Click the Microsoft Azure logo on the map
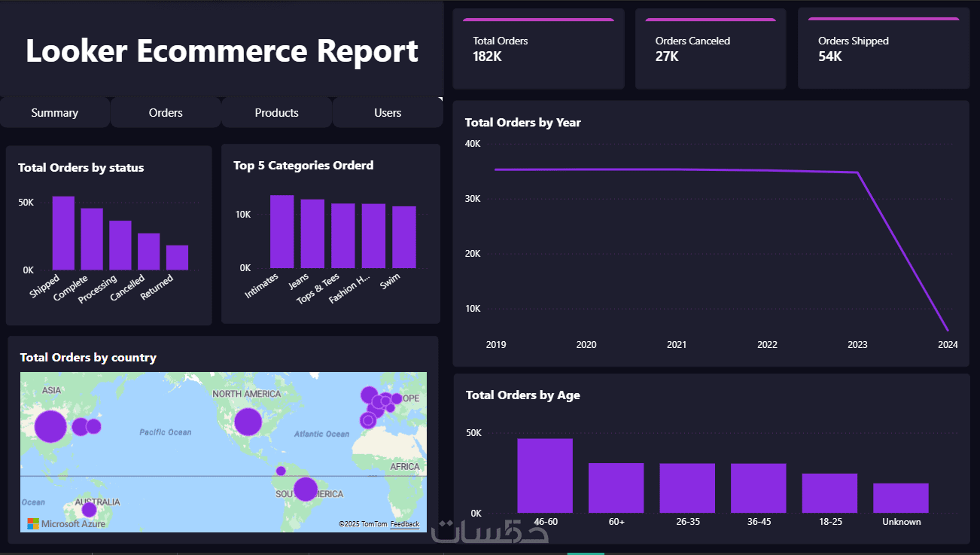Screen dimensions: 980x555 coord(66,523)
